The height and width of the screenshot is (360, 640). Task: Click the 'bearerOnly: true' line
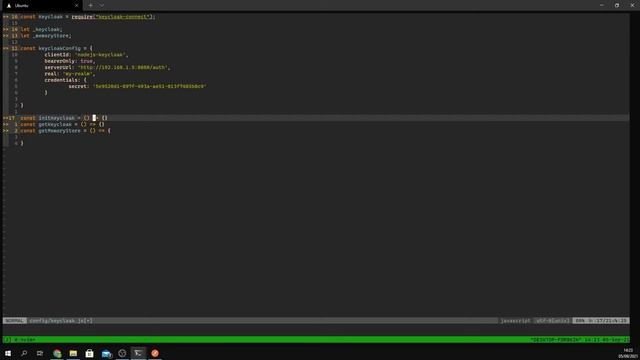tap(70, 61)
